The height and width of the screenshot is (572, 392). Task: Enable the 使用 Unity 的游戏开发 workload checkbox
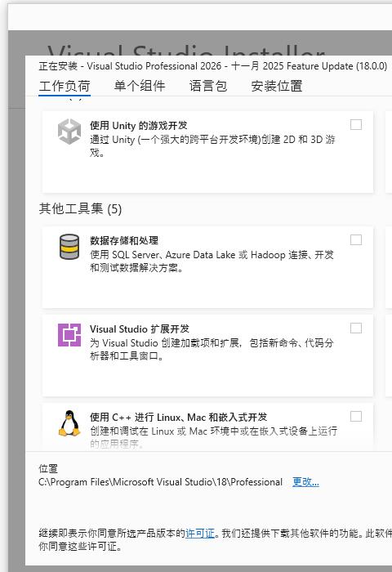356,125
